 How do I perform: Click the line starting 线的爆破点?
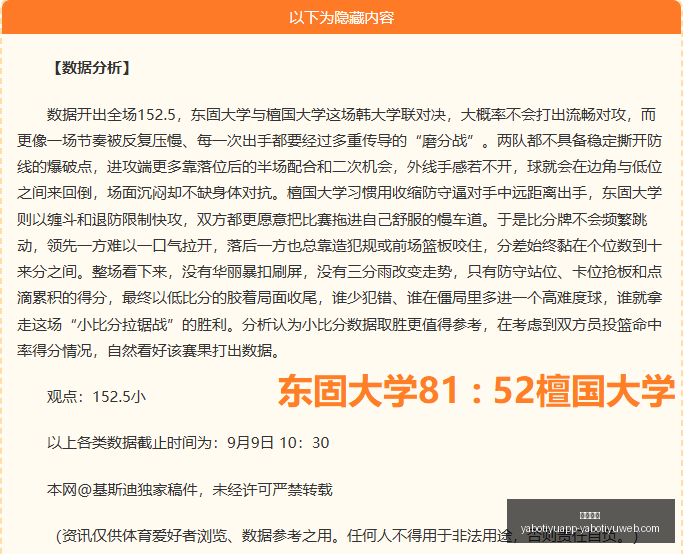[340, 167]
